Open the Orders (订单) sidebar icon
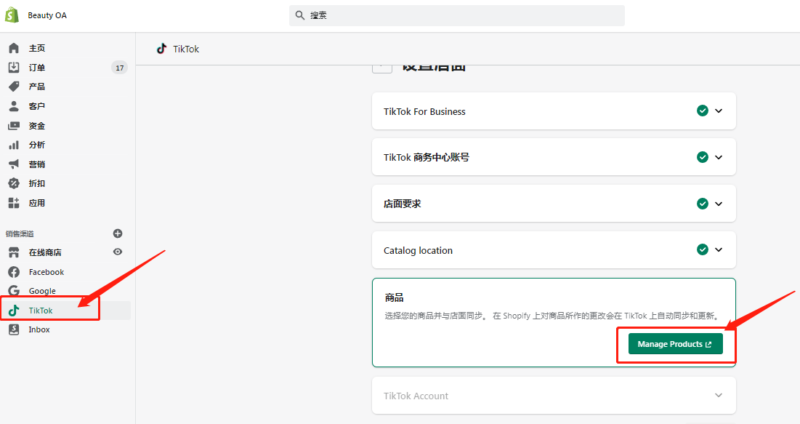 pos(13,68)
